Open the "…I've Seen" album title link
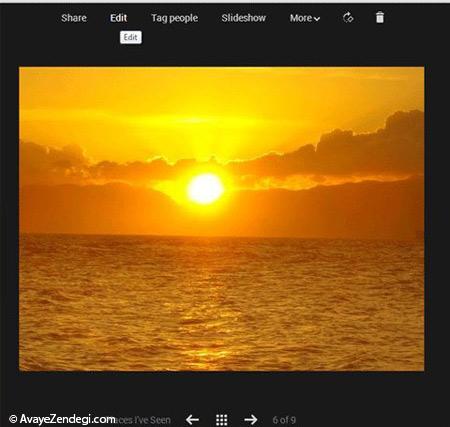Screen dimensions: 450x427 point(143,420)
